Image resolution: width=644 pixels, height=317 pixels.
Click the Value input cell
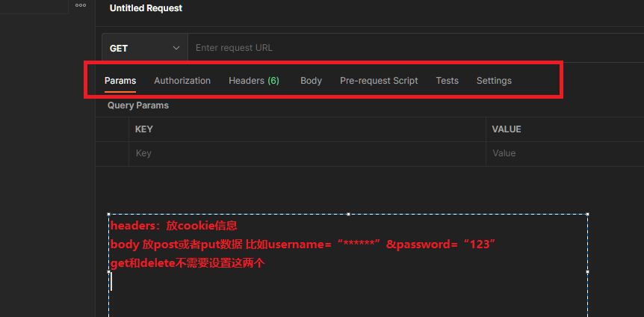(565, 153)
